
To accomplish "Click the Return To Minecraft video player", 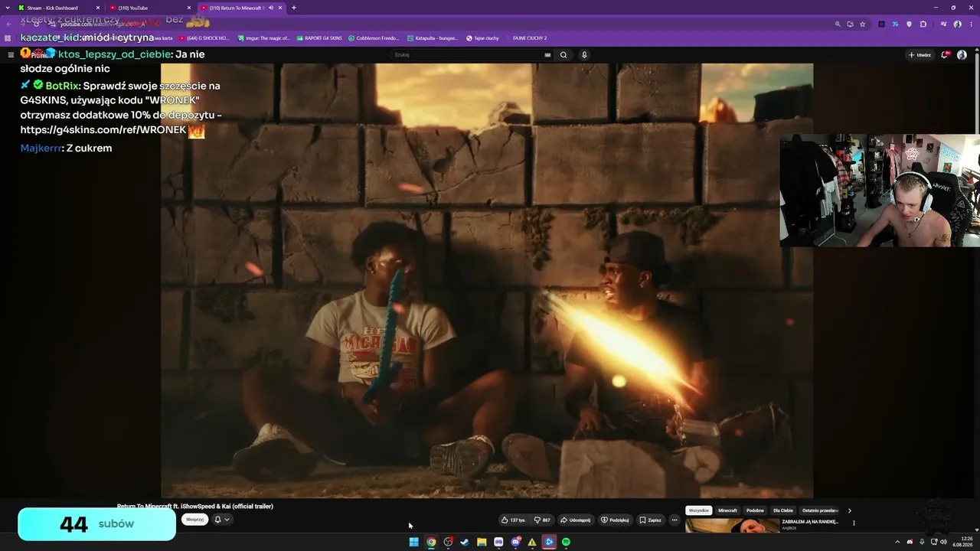I will (x=487, y=281).
